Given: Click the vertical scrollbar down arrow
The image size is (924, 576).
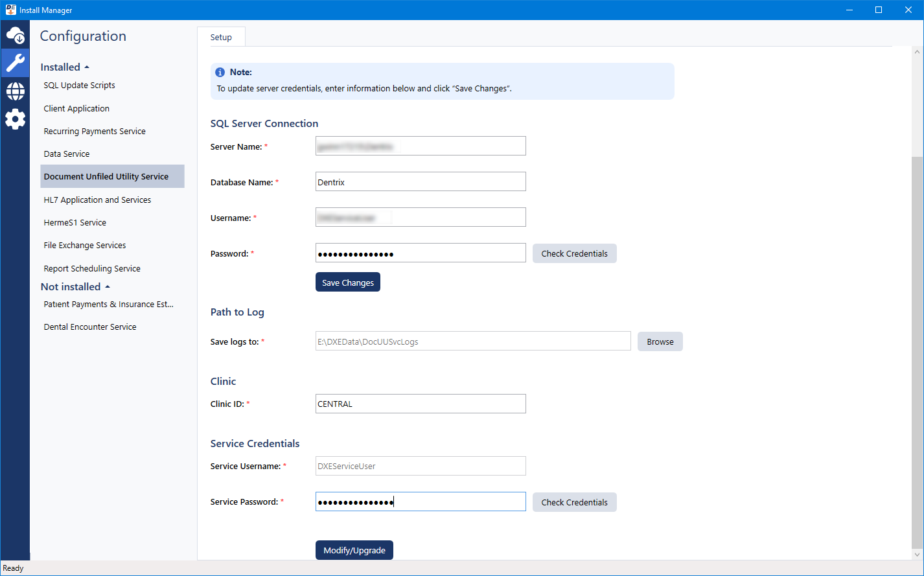Looking at the screenshot, I should point(917,555).
